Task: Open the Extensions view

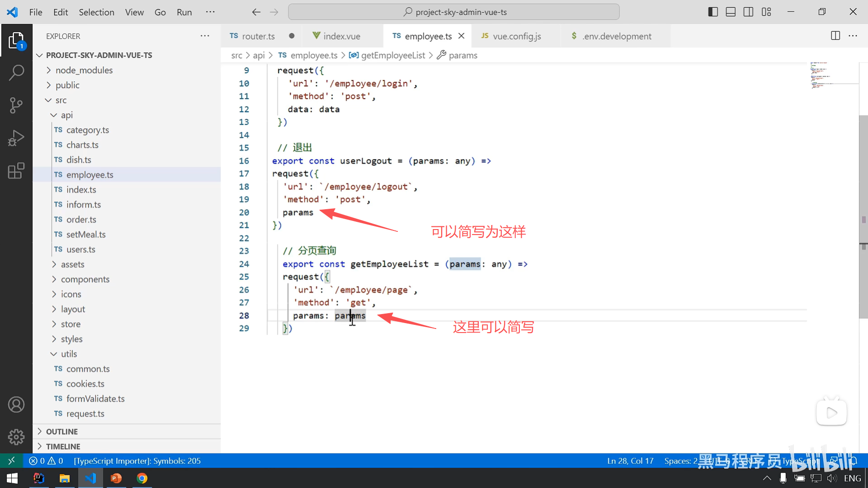Action: [x=16, y=171]
